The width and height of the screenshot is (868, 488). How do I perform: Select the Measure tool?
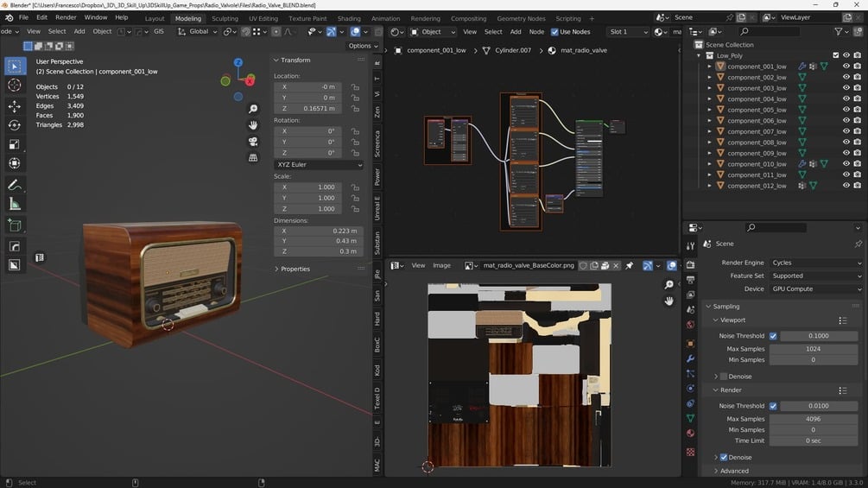pos(15,204)
